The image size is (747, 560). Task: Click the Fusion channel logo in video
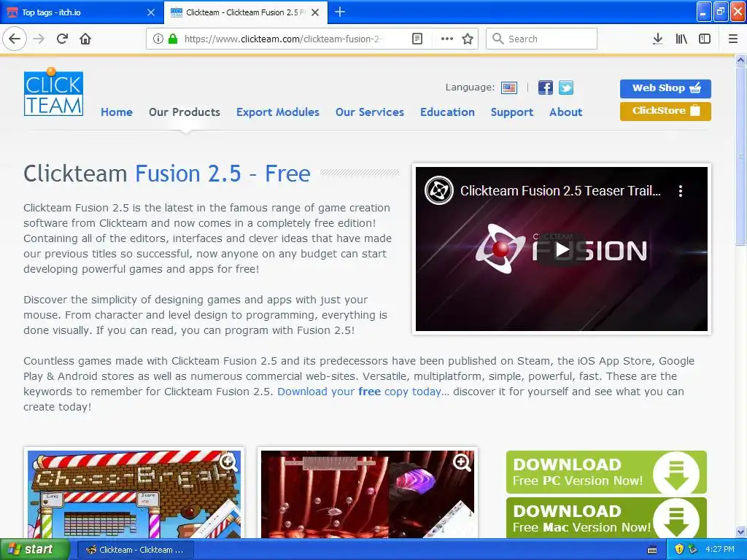click(x=438, y=190)
